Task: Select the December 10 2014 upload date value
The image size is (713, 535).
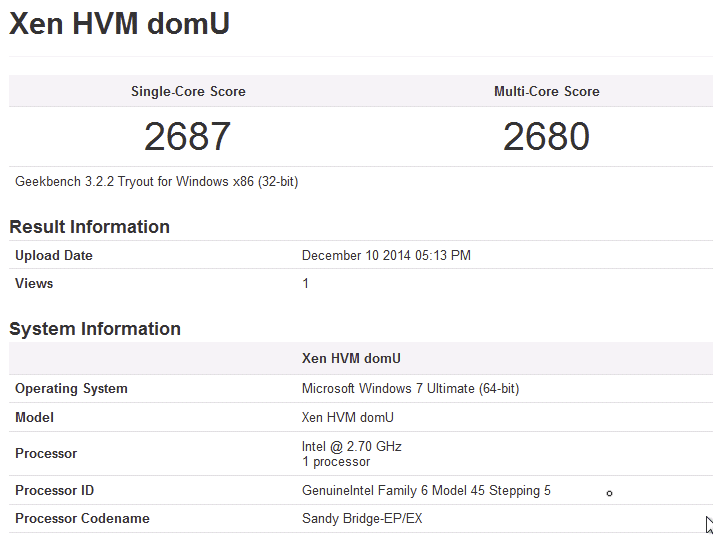Action: tap(386, 256)
